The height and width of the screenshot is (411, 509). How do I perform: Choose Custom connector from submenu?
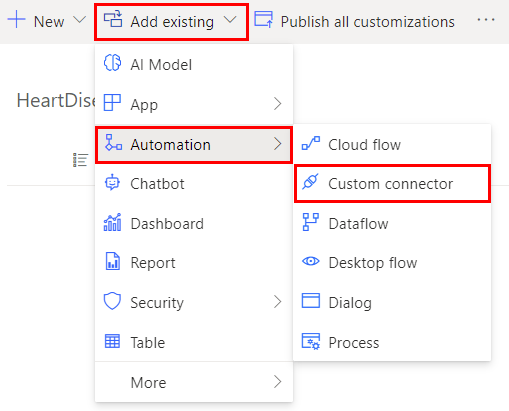(x=392, y=184)
